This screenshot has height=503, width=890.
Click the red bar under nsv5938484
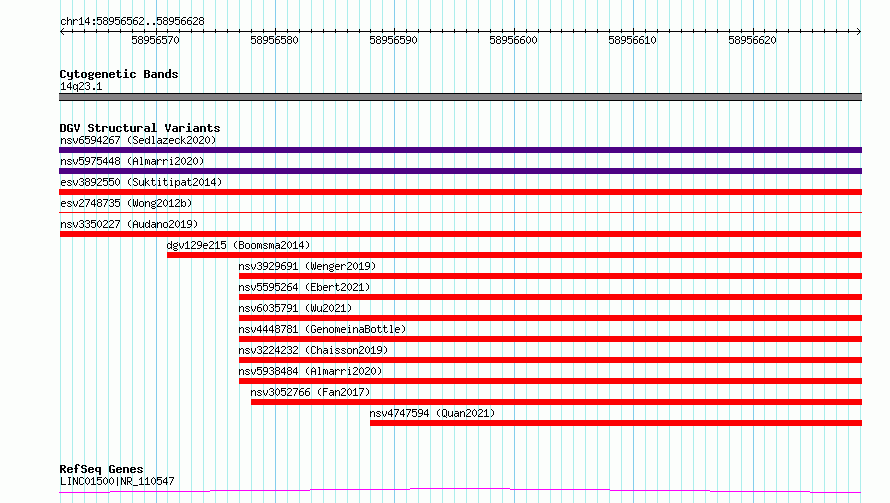point(551,381)
